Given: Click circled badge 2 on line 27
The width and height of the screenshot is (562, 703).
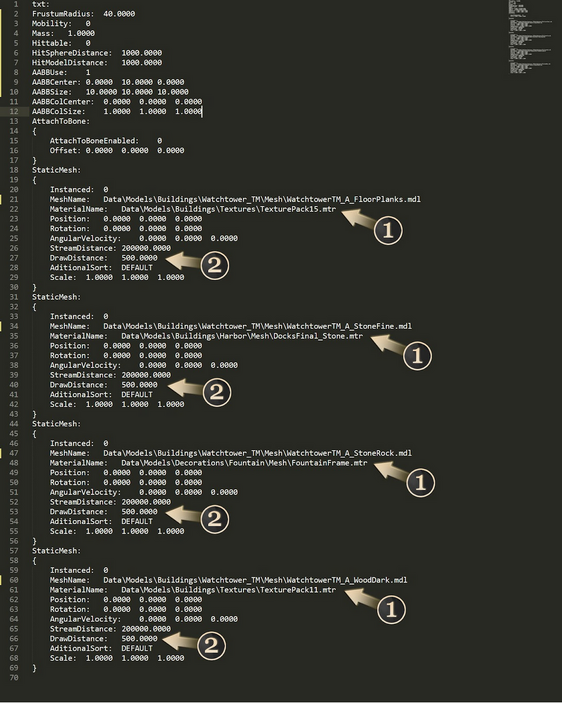Looking at the screenshot, I should [215, 265].
